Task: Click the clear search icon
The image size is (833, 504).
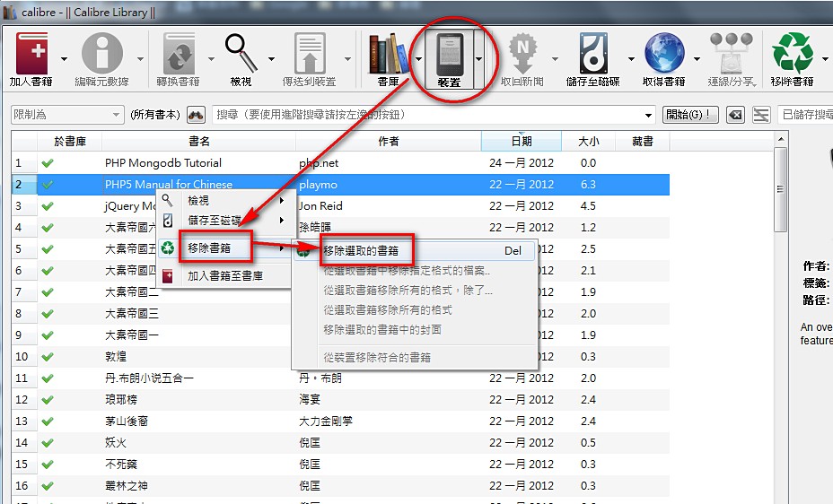Action: point(735,115)
